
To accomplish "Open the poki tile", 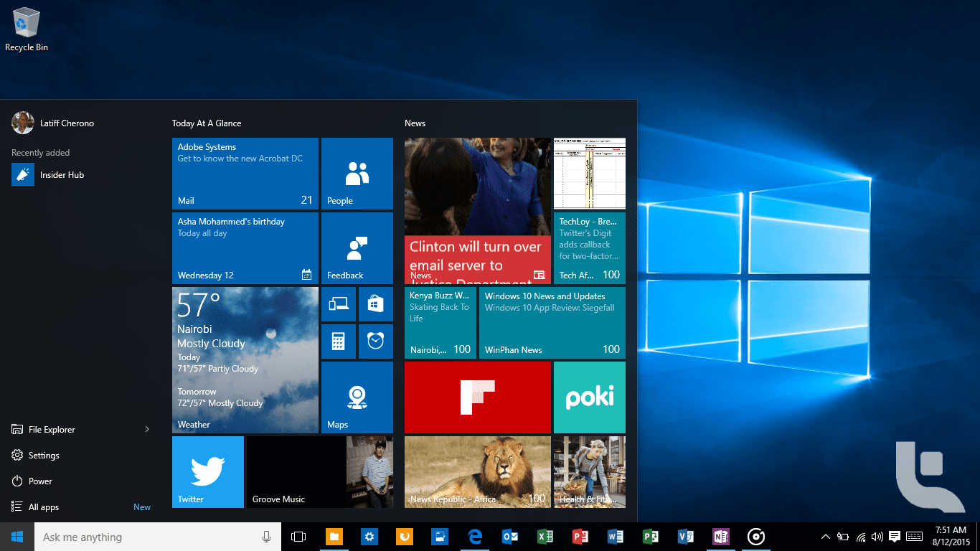I will click(590, 397).
